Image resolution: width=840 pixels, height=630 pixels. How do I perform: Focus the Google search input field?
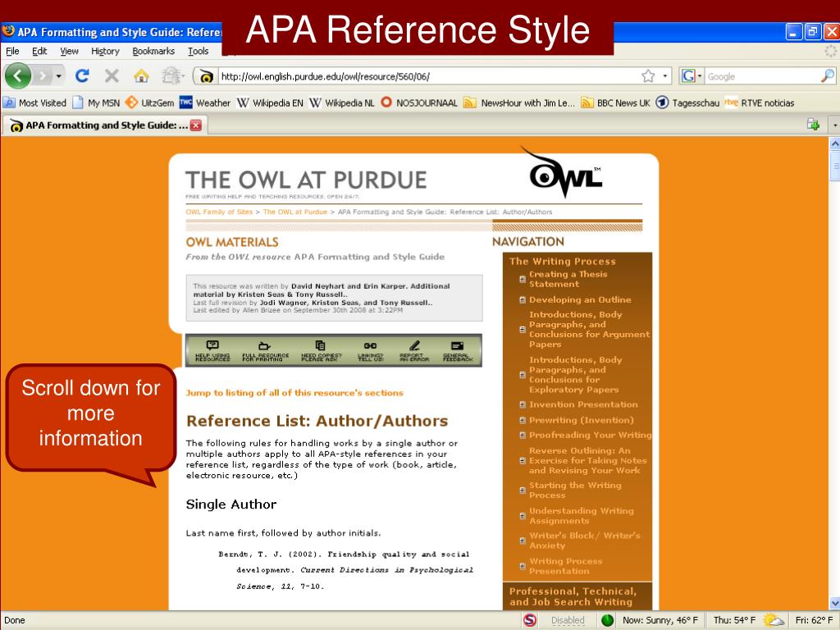click(762, 76)
